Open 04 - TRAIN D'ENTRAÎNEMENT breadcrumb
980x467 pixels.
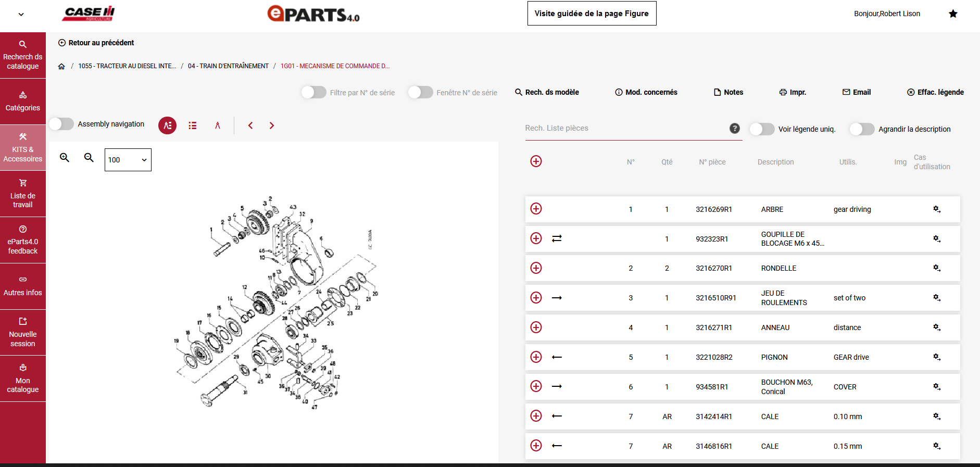click(228, 66)
